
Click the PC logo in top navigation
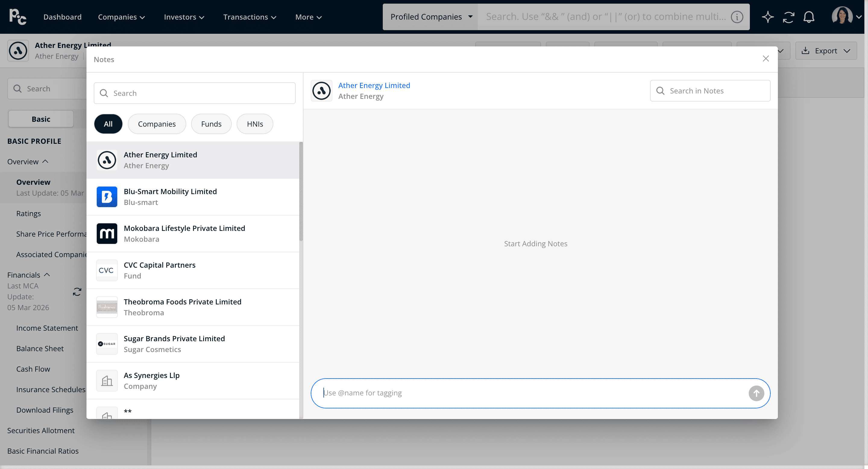coord(18,17)
